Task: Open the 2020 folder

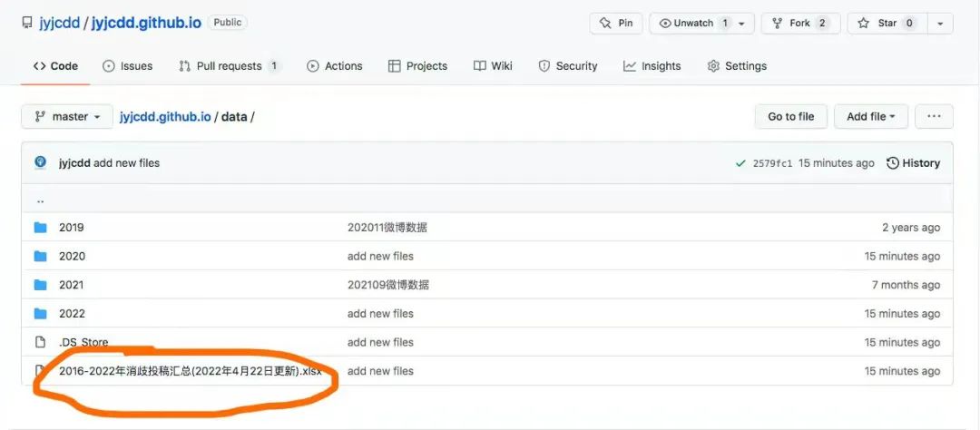Action: [72, 256]
